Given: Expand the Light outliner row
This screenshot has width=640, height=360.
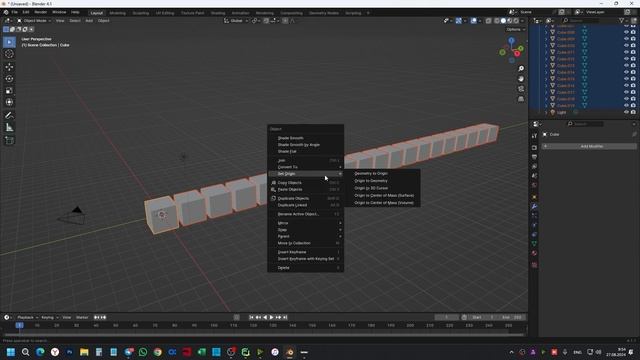Looking at the screenshot, I should click(x=546, y=112).
